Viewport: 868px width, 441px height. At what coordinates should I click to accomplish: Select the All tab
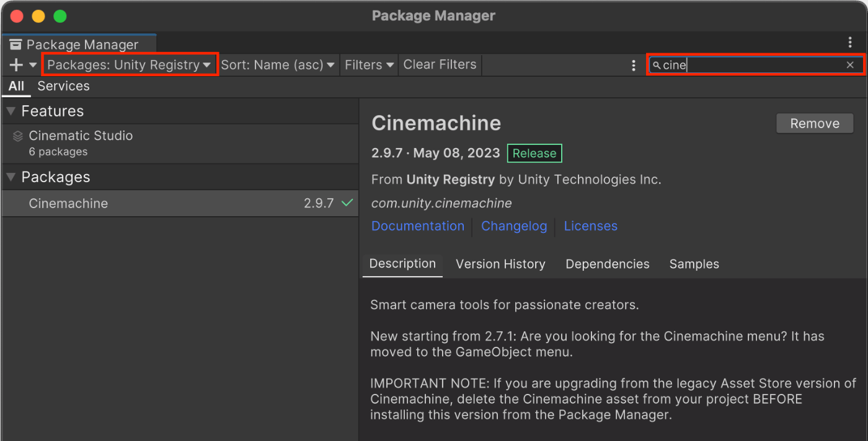[16, 86]
